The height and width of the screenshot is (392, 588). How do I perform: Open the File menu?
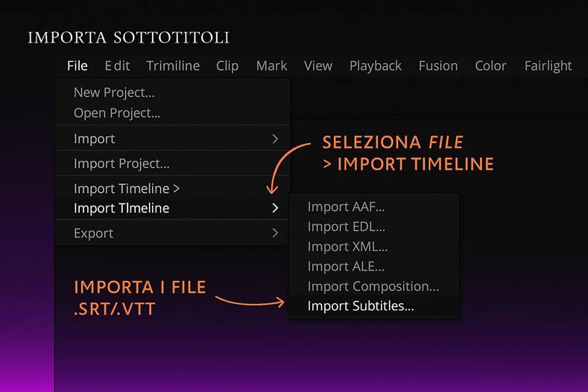point(77,66)
